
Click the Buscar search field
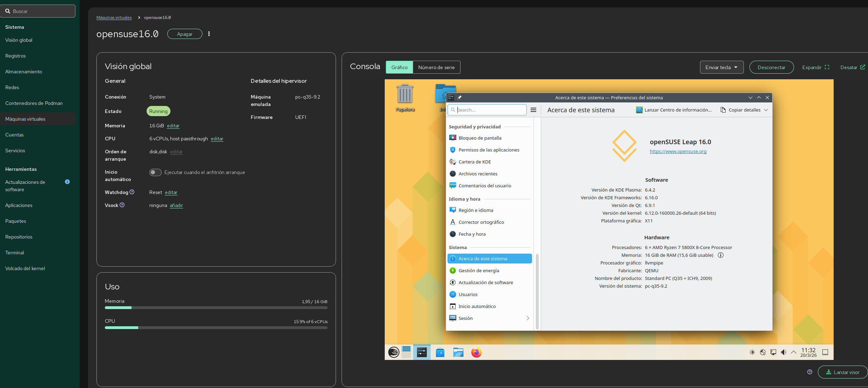click(38, 11)
